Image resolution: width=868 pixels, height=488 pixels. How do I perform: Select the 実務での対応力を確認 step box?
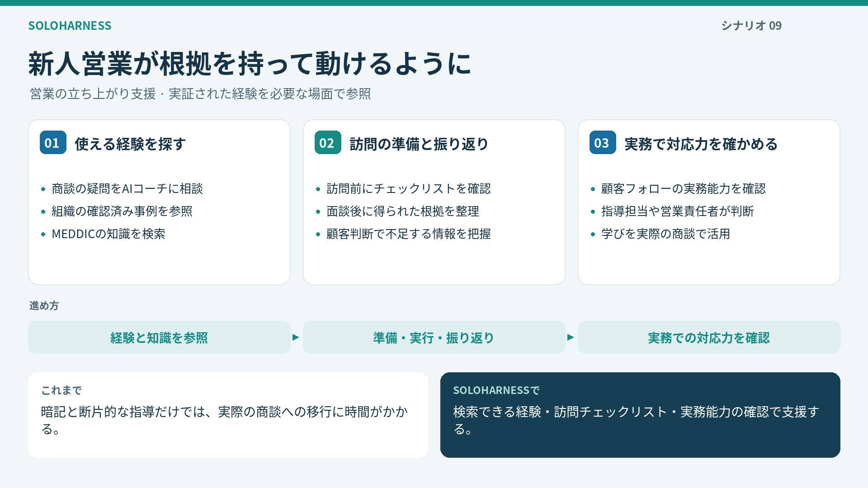click(x=709, y=338)
